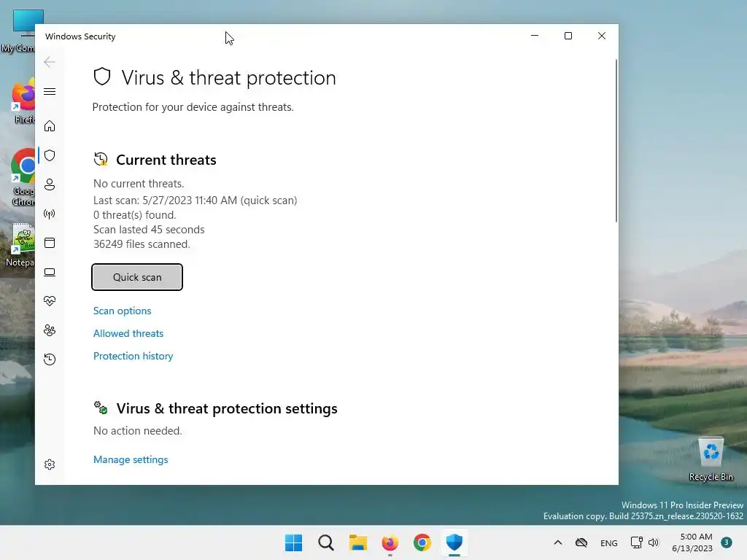Image resolution: width=747 pixels, height=560 pixels.
Task: Open taskbar Search
Action: tap(326, 542)
